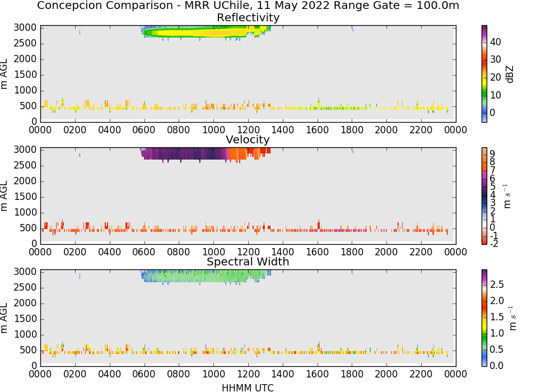Click the Reflectivity panel title
The width and height of the screenshot is (560, 392).
pos(248,17)
